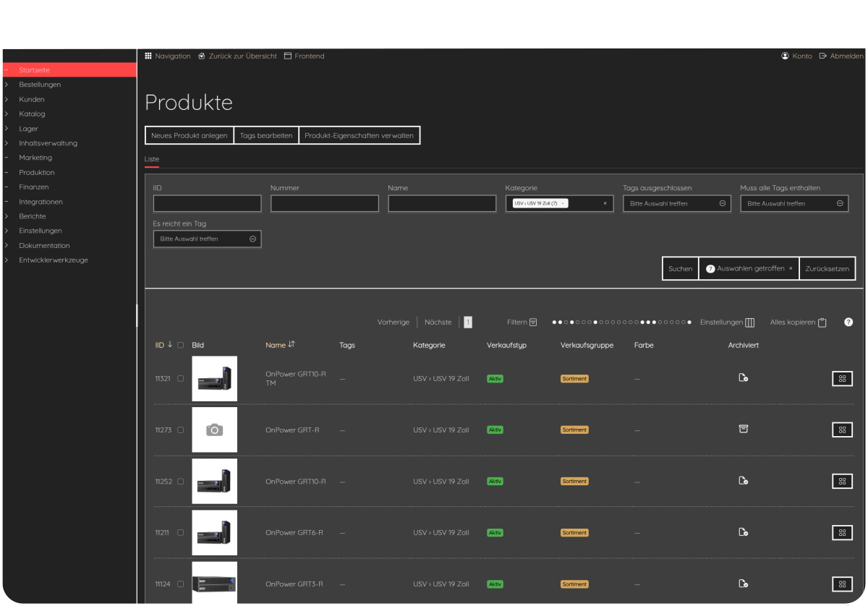Screen dimensions: 868x606
Task: Switch to the Liste tab
Action: pos(151,159)
